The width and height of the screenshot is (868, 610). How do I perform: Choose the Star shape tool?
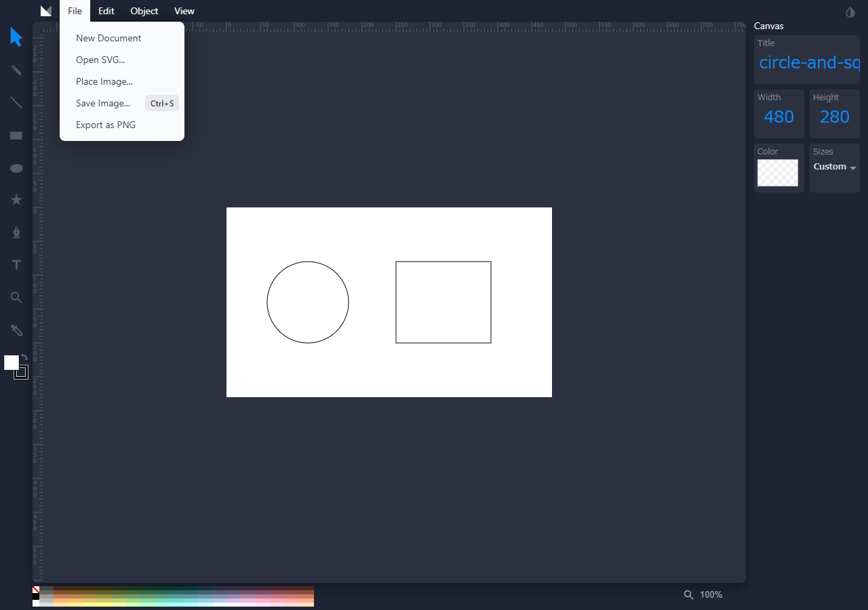16,200
